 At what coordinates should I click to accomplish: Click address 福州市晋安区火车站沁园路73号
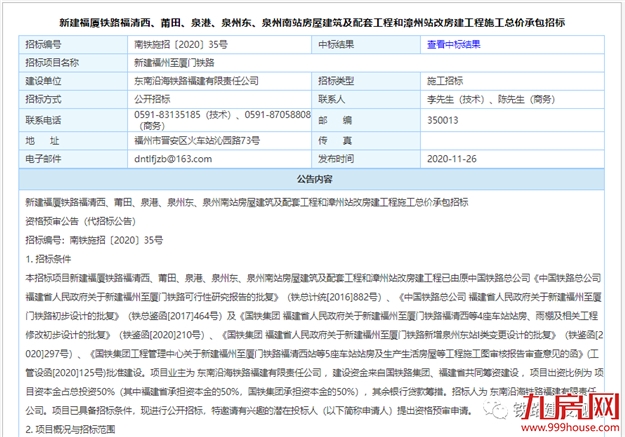[x=197, y=141]
